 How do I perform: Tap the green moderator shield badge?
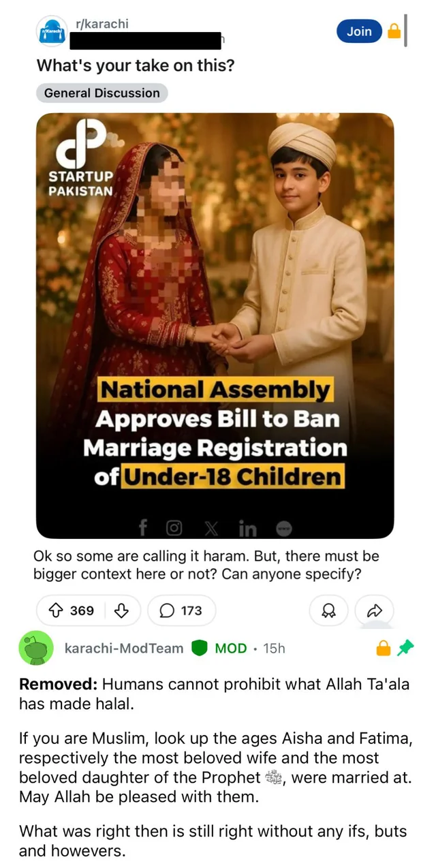(x=199, y=649)
